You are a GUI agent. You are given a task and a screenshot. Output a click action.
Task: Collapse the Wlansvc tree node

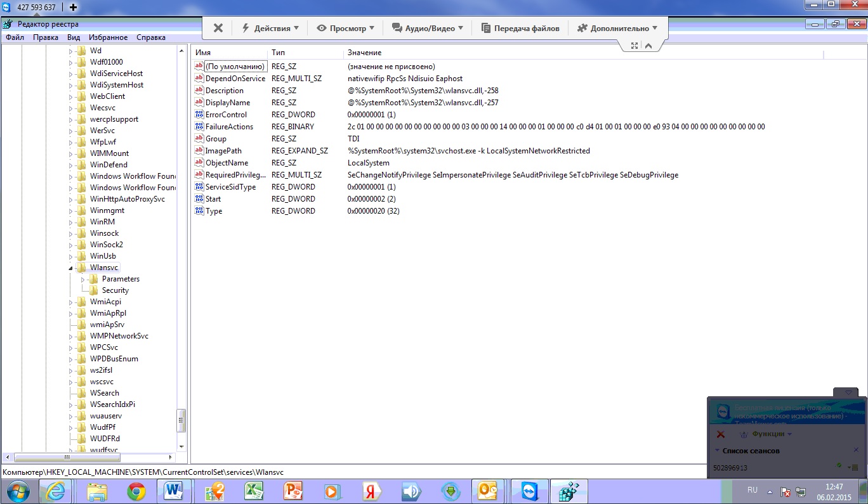coord(71,268)
